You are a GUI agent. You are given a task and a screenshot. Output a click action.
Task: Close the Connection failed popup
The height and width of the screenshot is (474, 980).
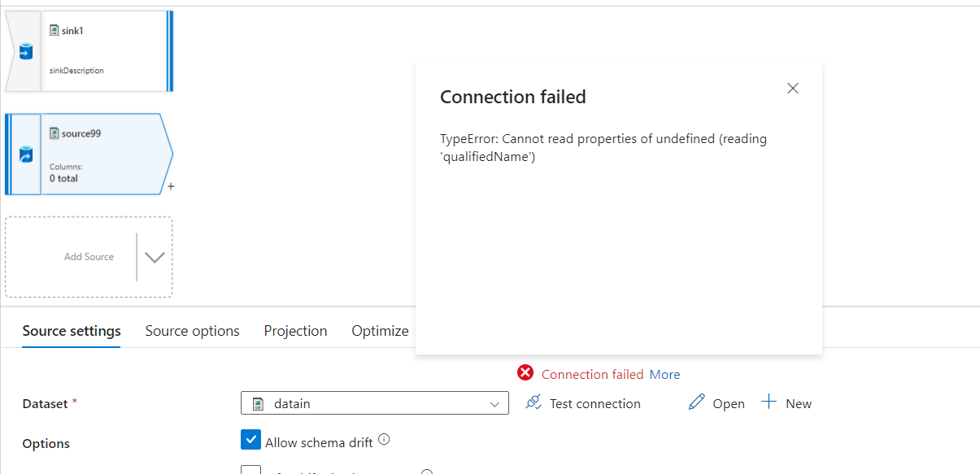(x=793, y=89)
